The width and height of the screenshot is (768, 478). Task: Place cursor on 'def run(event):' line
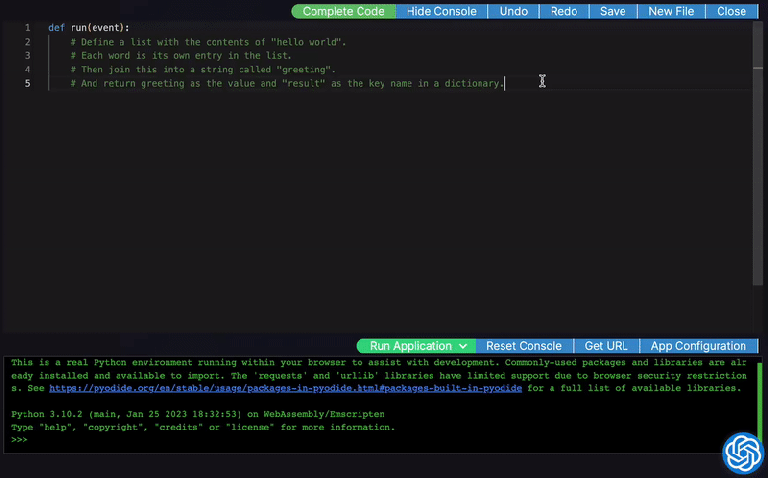(89, 28)
